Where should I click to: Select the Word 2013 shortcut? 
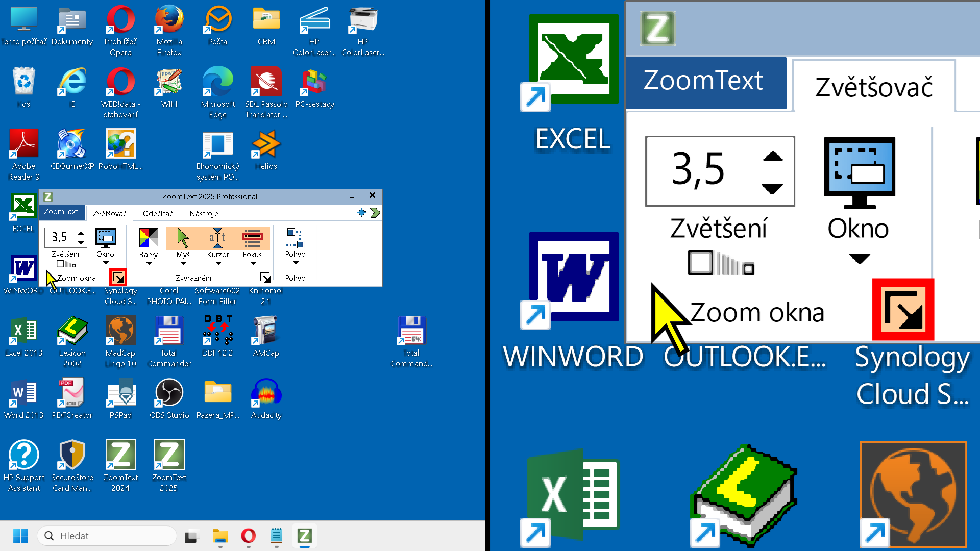point(23,399)
